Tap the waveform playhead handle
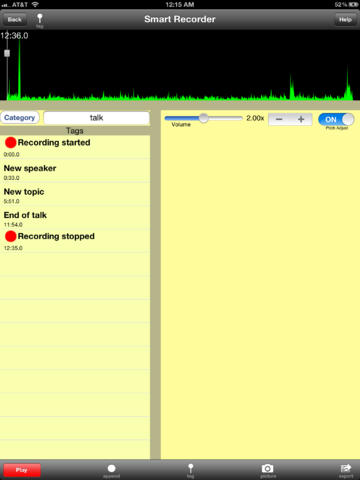This screenshot has height=480, width=360. pyautogui.click(x=7, y=53)
